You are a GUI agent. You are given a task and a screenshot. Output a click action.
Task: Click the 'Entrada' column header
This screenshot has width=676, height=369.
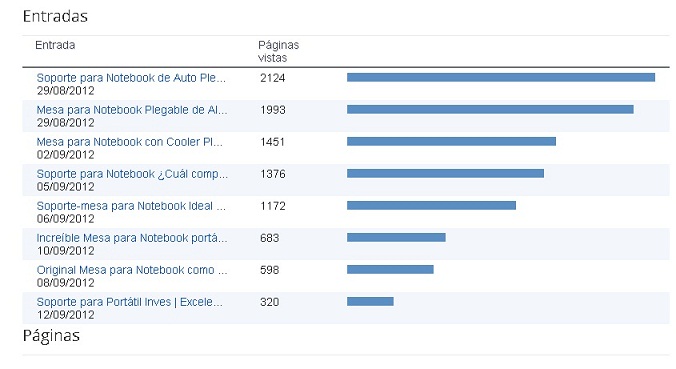click(55, 45)
